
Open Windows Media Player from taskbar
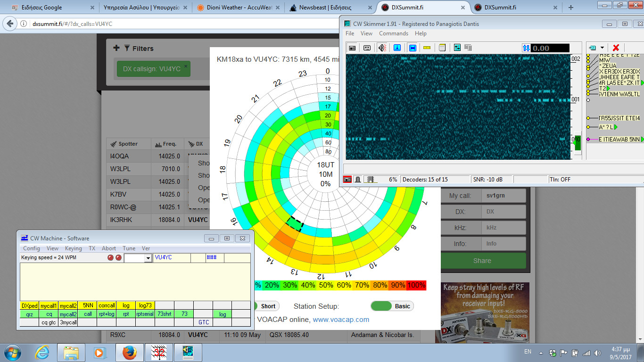99,352
